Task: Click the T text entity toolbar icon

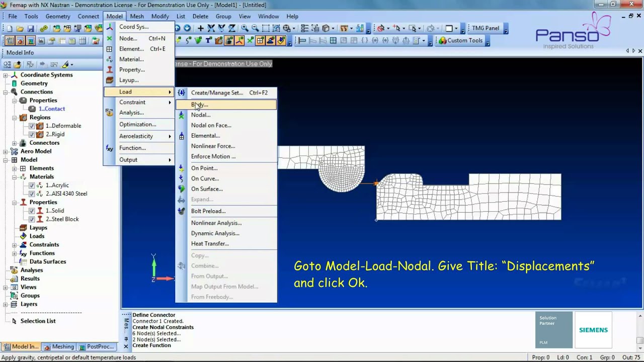Action: [x=208, y=41]
